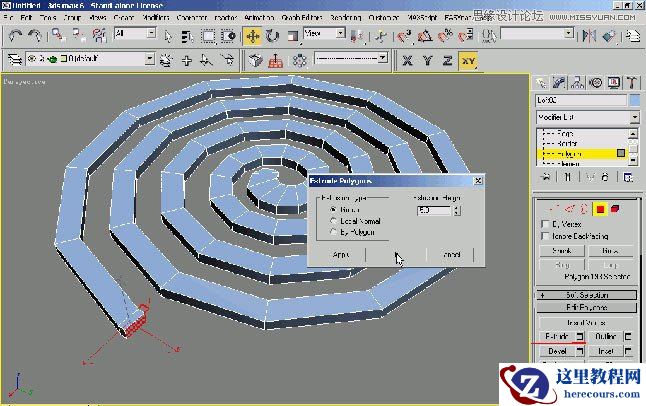The image size is (646, 406).
Task: Click the Grow selection button
Action: (611, 251)
